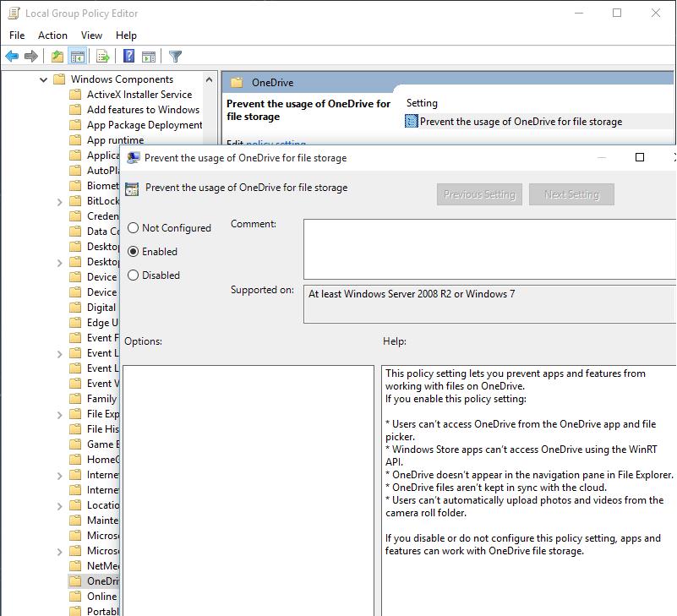Screen dimensions: 677x616
Task: Select 'Prevent the usage of OneDrive' list row
Action: click(538, 122)
